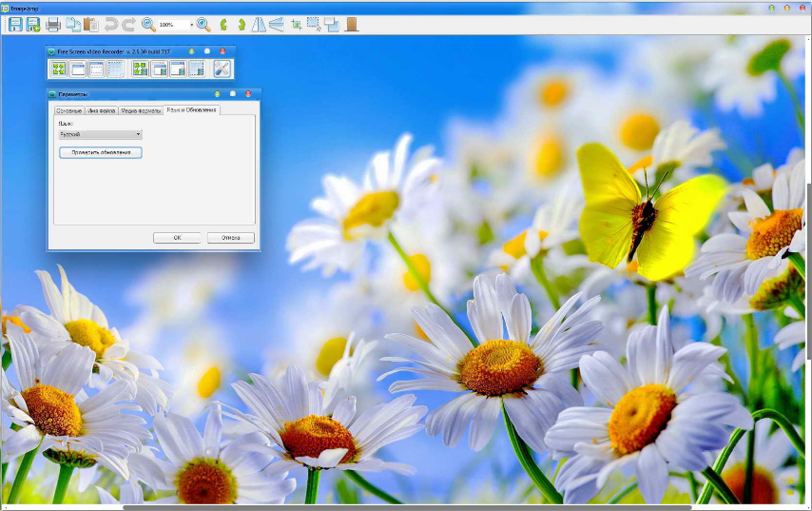Click the Save icon in the toolbar

click(15, 24)
